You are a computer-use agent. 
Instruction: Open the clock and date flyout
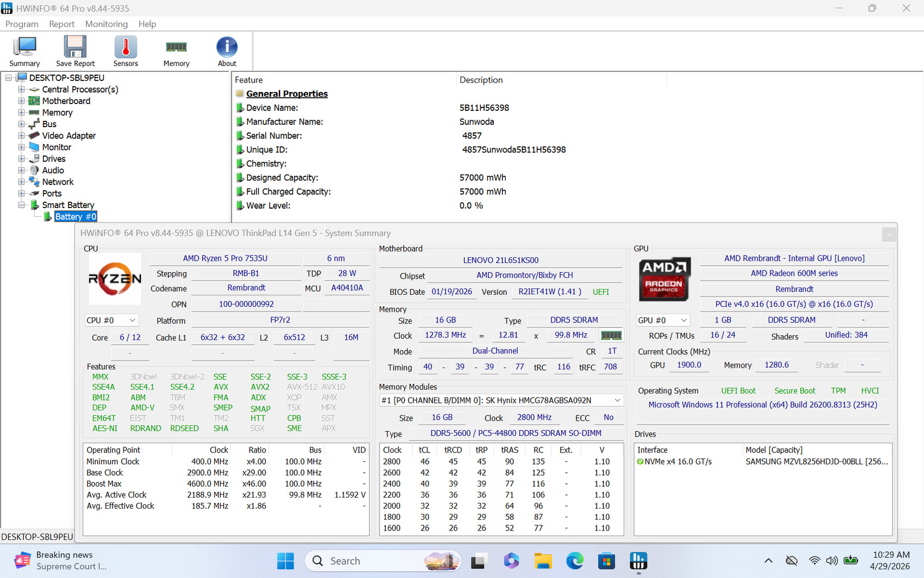coord(891,561)
